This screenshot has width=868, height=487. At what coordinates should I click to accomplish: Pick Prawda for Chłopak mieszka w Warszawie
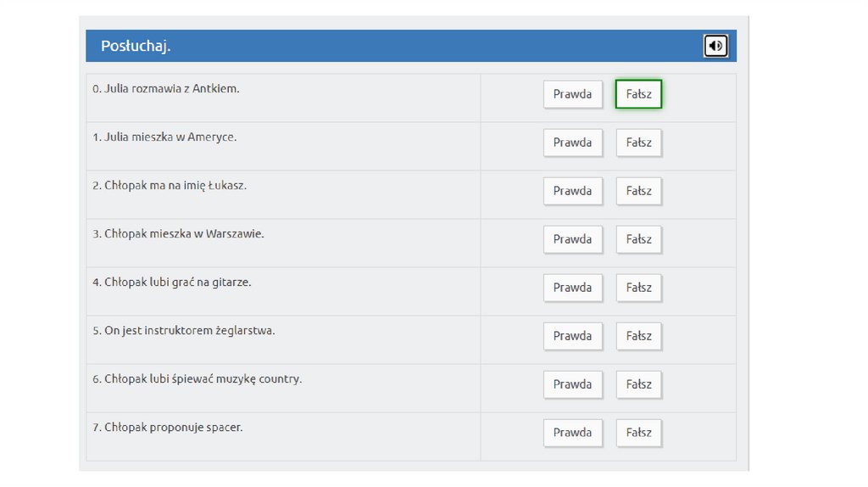pos(572,239)
